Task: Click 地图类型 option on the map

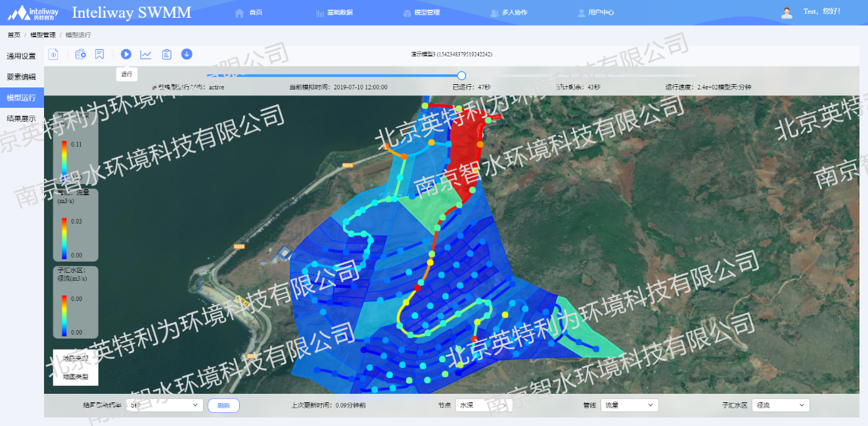Action: tap(76, 377)
